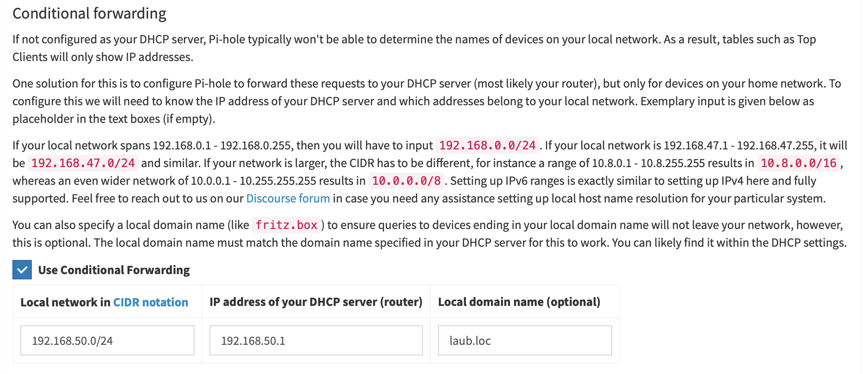Viewport: 868px width, 374px height.
Task: Click the Local network in header text
Action: 65,302
